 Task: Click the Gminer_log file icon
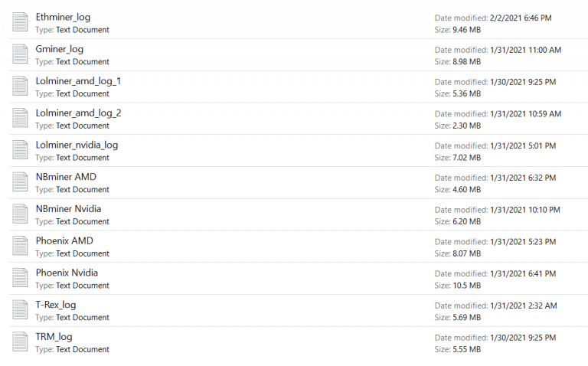point(21,54)
